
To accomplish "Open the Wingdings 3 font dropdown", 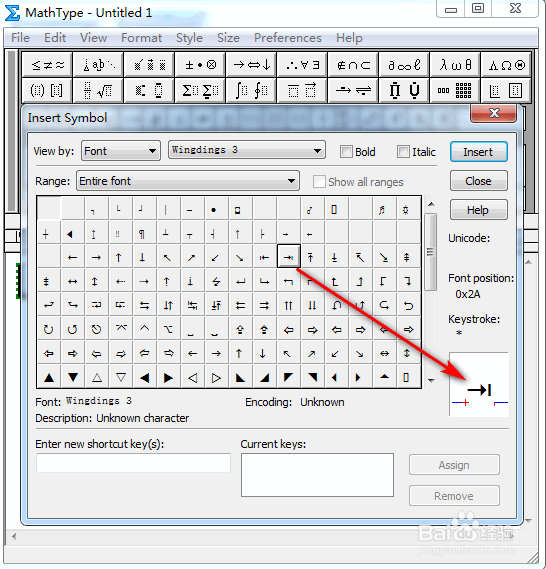I will [x=247, y=150].
